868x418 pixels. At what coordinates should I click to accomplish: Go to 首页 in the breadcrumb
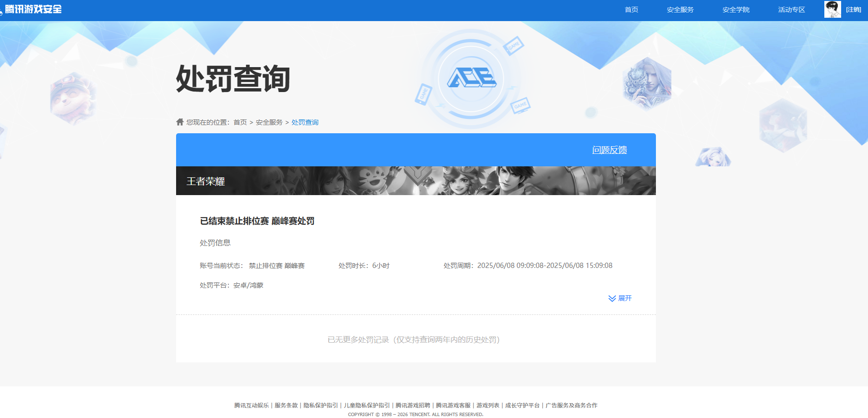pos(240,122)
